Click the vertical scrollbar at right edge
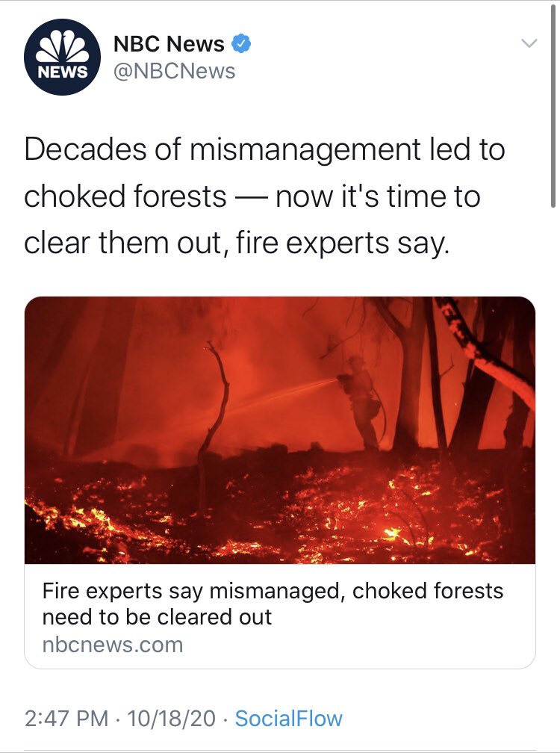Screen dimensions: 560x753 553,112
